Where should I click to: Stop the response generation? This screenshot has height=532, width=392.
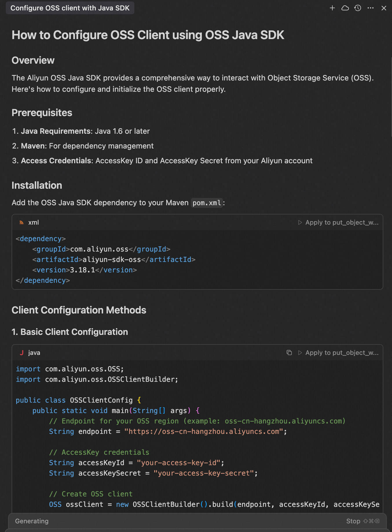point(363,521)
